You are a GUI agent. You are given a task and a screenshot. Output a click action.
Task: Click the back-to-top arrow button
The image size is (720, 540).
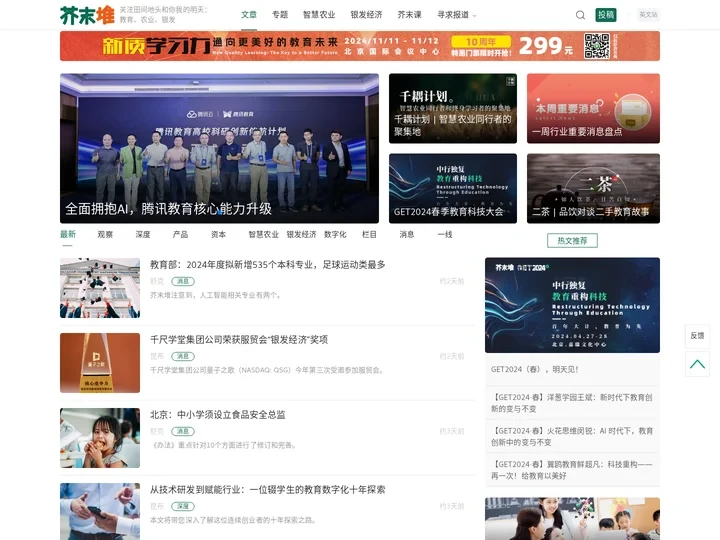coord(697,364)
